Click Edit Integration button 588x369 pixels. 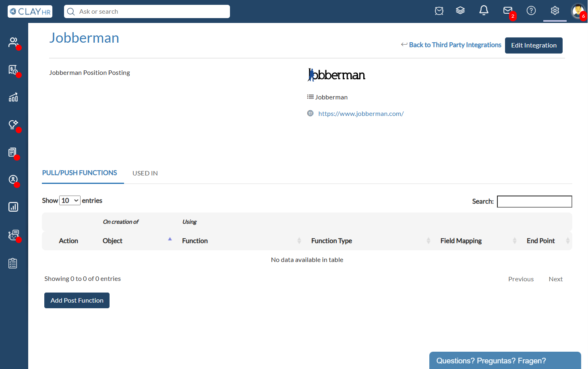tap(534, 45)
